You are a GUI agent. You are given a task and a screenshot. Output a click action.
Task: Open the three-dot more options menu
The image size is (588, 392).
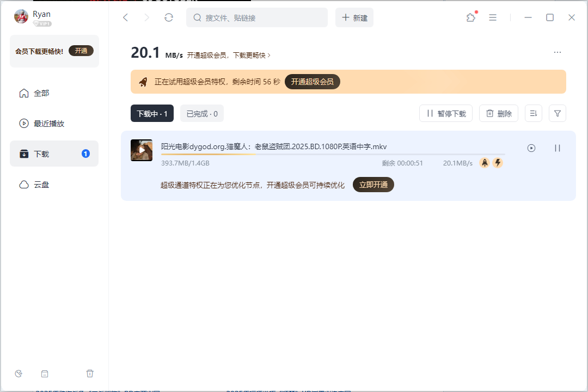557,52
